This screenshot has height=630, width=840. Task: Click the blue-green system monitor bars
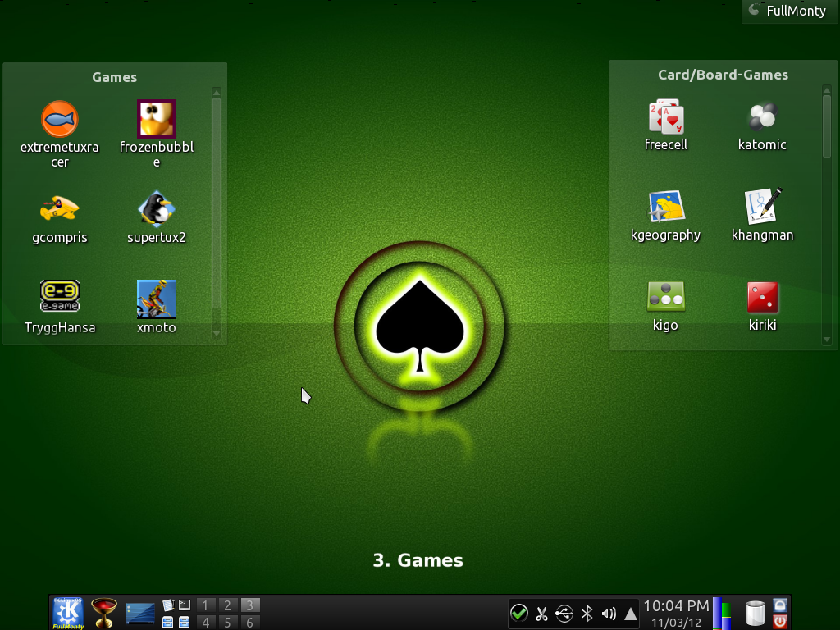(x=722, y=614)
